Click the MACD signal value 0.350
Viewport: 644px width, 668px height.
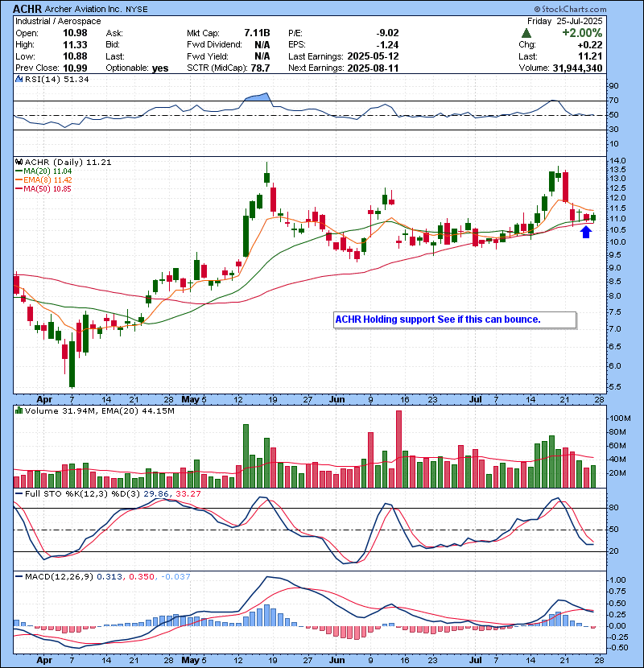point(141,577)
